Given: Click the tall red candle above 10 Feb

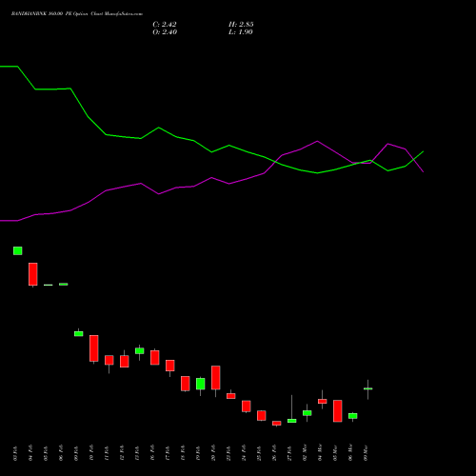Looking at the screenshot, I should [x=94, y=348].
